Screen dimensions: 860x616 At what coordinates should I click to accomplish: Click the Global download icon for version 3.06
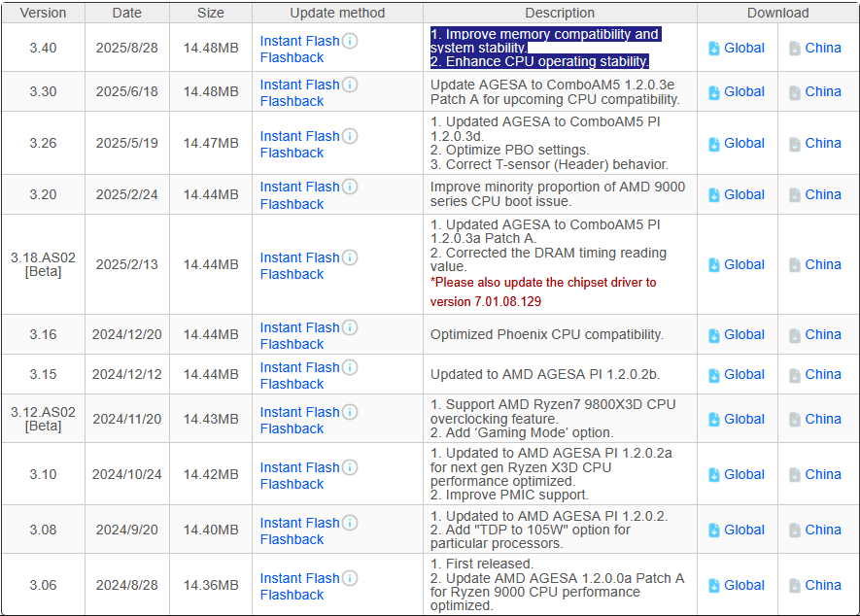714,586
